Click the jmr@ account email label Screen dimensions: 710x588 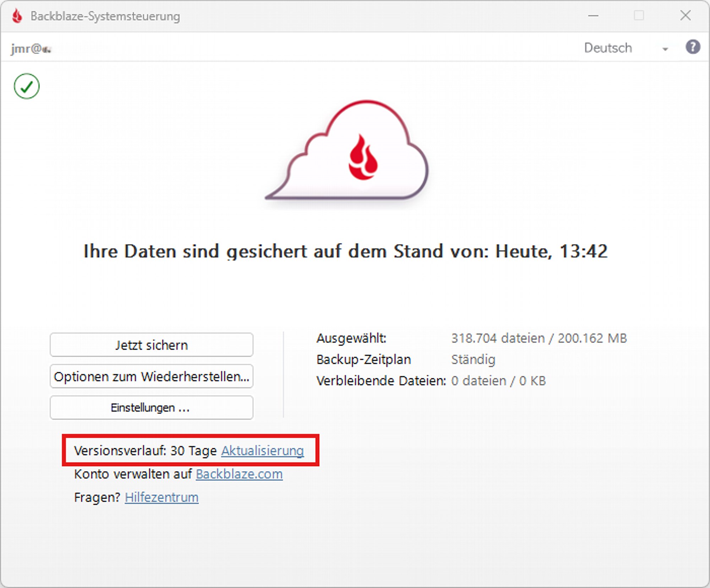pos(31,48)
